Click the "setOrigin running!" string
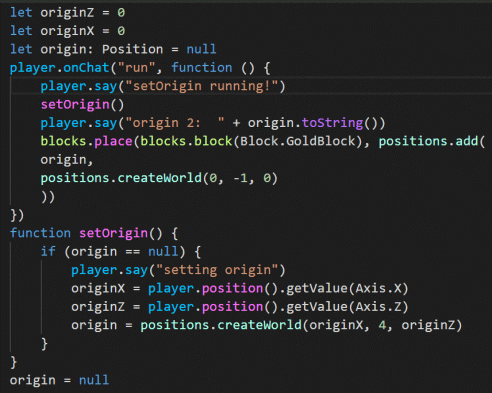 202,86
